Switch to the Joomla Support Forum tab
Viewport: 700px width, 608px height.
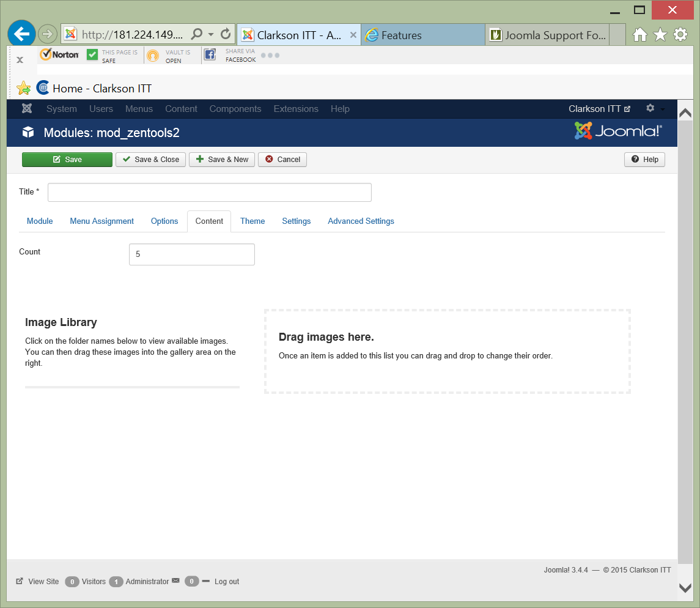[x=548, y=35]
